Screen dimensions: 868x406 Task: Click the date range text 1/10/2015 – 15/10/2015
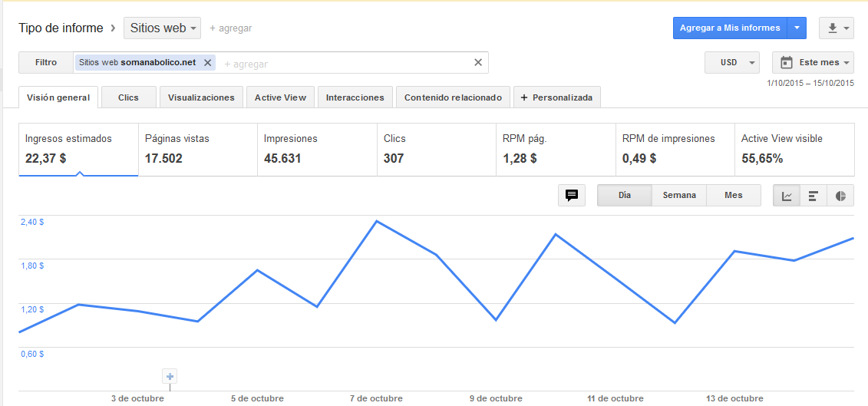(810, 83)
